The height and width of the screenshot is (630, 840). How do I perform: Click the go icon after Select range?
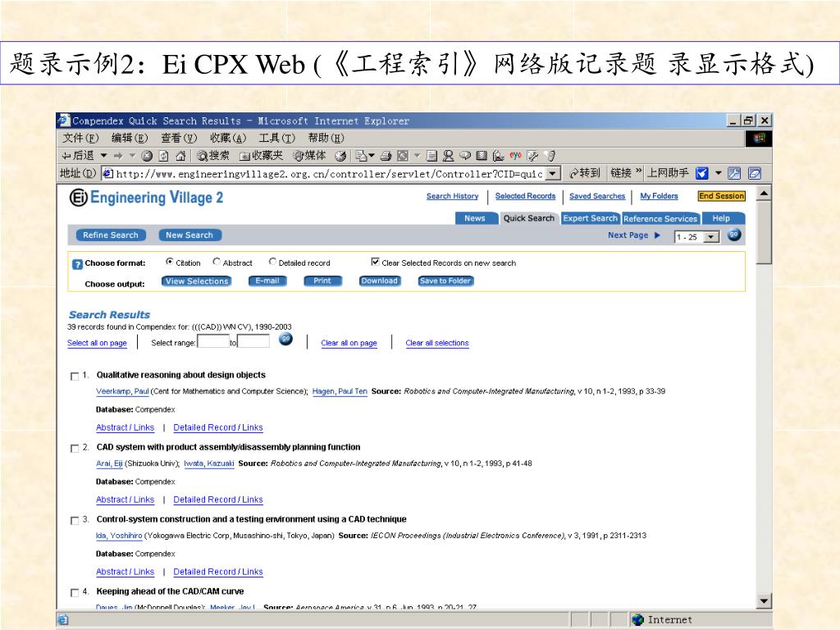pos(286,339)
